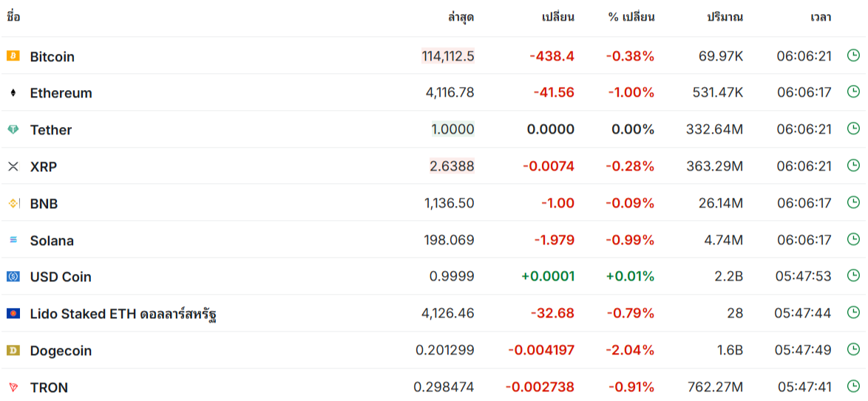Open the Bitcoin name link
Image resolution: width=868 pixels, height=401 pixels.
pyautogui.click(x=52, y=57)
